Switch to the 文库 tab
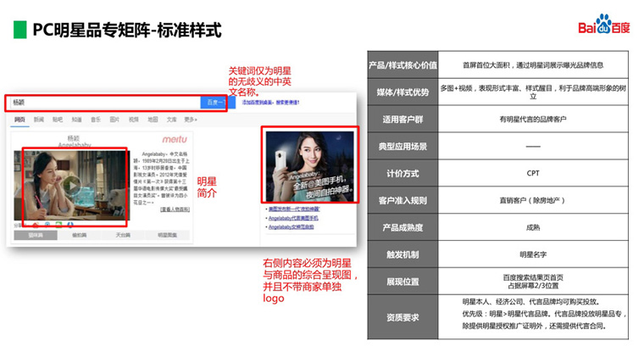This screenshot has height=363, width=644. (172, 120)
